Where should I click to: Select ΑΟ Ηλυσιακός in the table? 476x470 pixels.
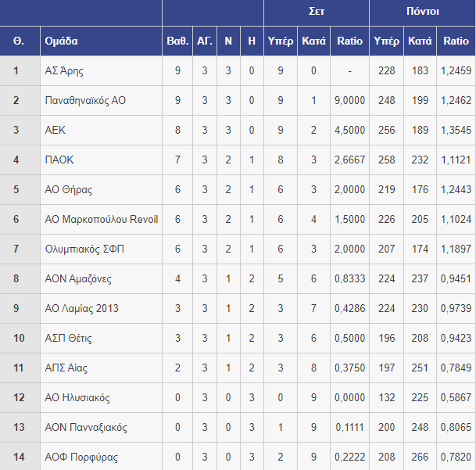tap(77, 398)
